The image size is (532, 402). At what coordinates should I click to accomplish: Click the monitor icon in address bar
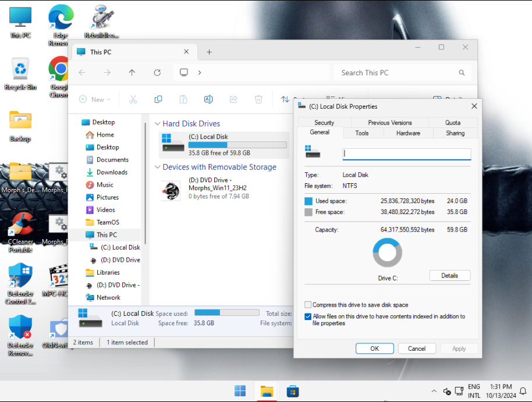(x=184, y=72)
